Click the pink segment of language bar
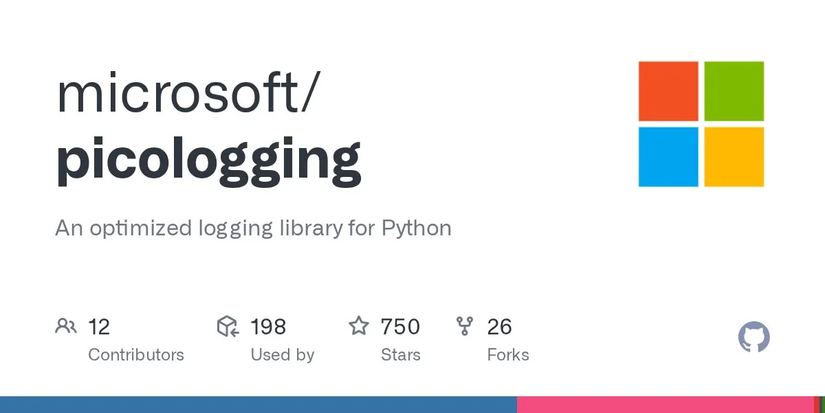This screenshot has width=825, height=413. [665, 405]
